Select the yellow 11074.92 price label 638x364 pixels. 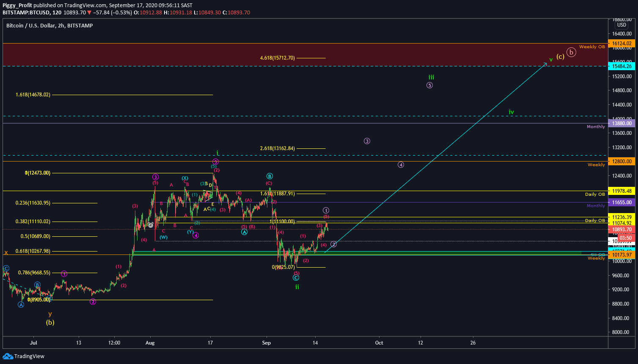621,223
